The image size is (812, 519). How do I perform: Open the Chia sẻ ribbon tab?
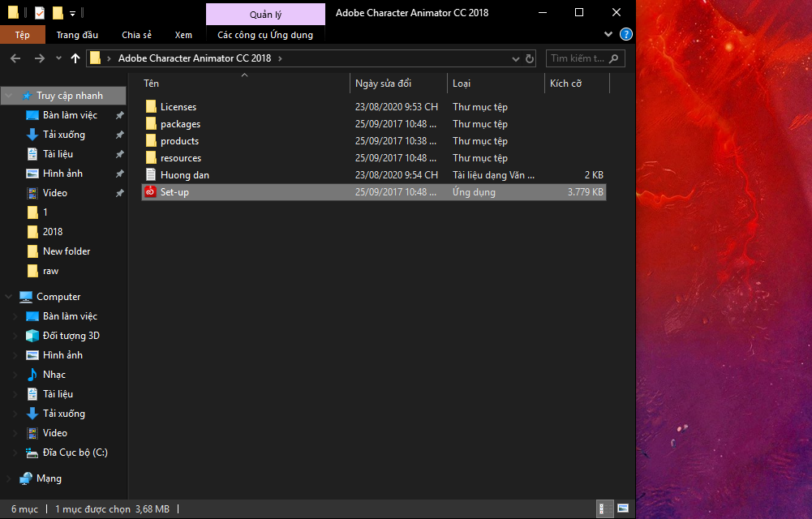point(137,35)
